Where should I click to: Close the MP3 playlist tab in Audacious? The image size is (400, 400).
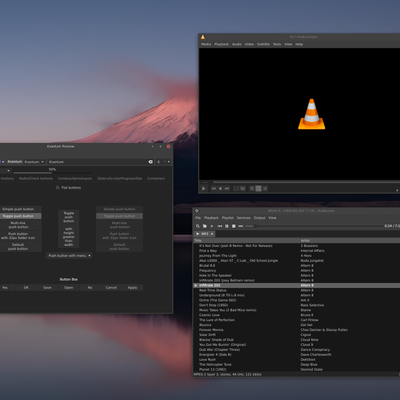coord(212,234)
